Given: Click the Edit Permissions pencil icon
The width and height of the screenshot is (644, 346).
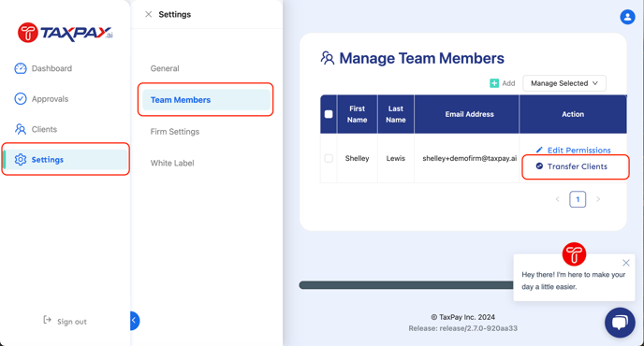Looking at the screenshot, I should click(539, 150).
